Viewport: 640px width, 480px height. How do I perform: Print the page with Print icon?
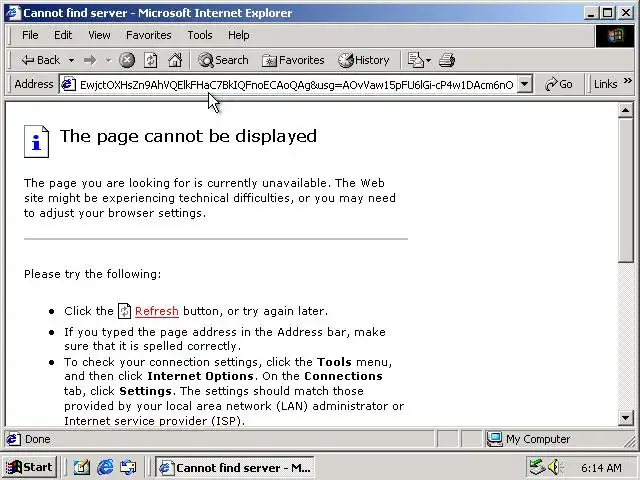[447, 60]
